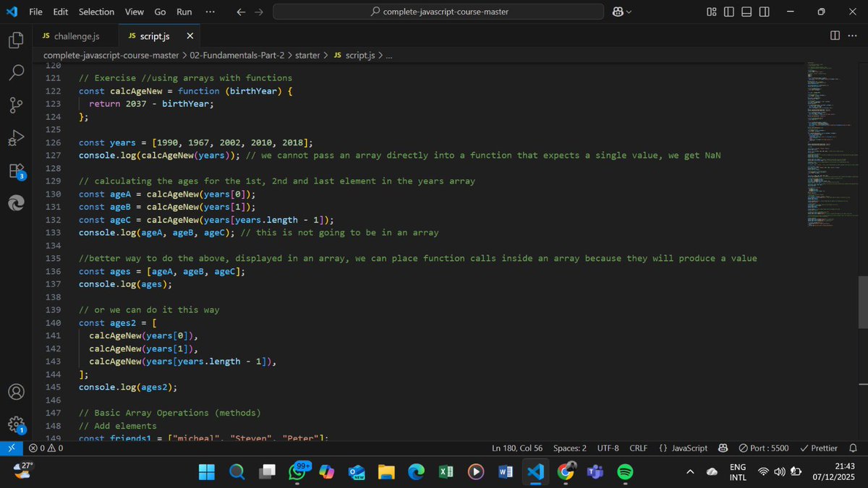Open Microsoft Teams from the taskbar
This screenshot has width=868, height=488.
click(595, 471)
